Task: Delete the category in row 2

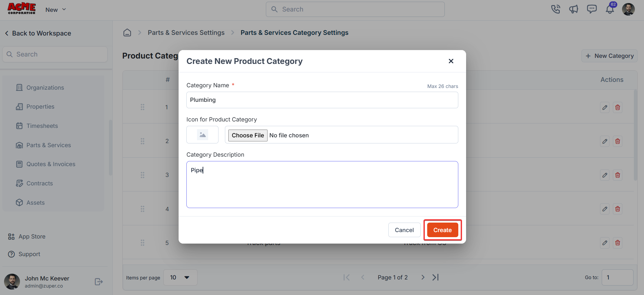Action: point(618,141)
